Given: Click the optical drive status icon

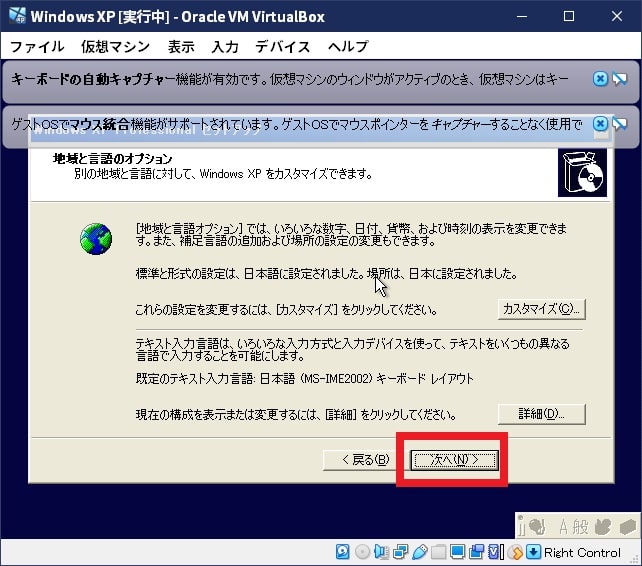Looking at the screenshot, I should coord(362,552).
